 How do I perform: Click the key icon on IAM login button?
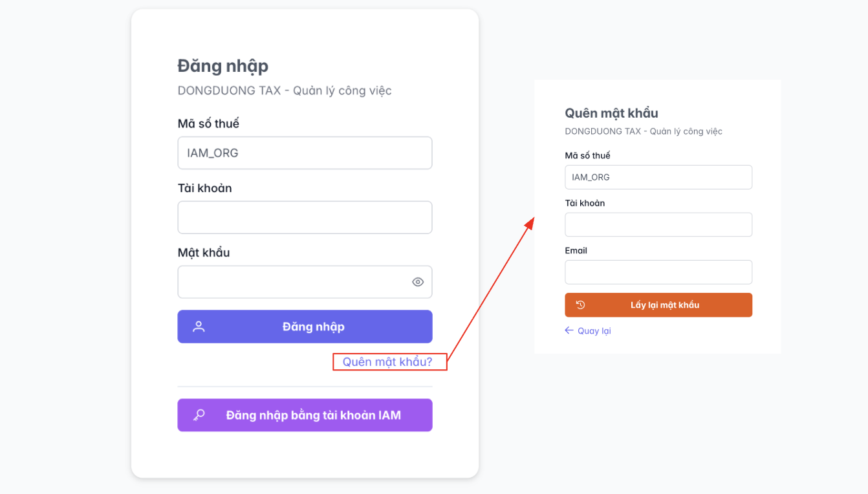coord(199,415)
